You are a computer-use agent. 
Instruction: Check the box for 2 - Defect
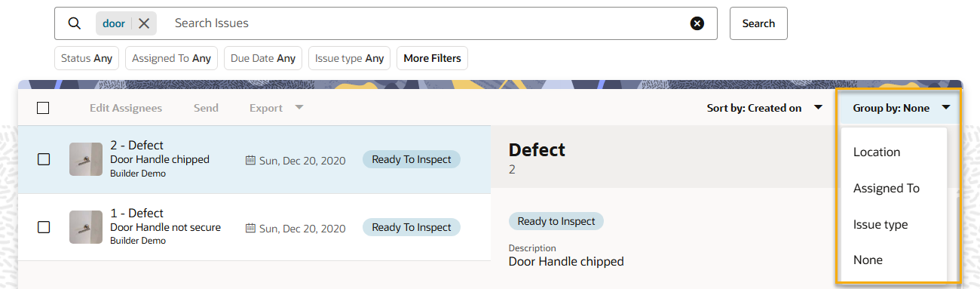coord(44,159)
